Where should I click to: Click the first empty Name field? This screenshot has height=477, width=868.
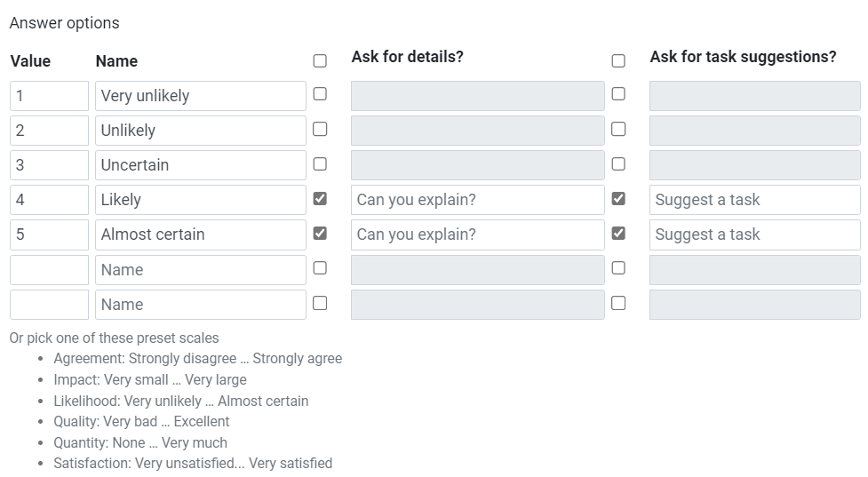[x=200, y=270]
